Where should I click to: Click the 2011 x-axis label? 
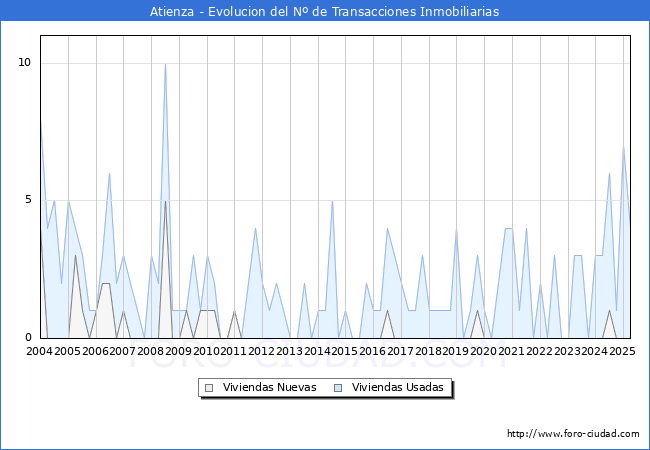click(x=234, y=351)
